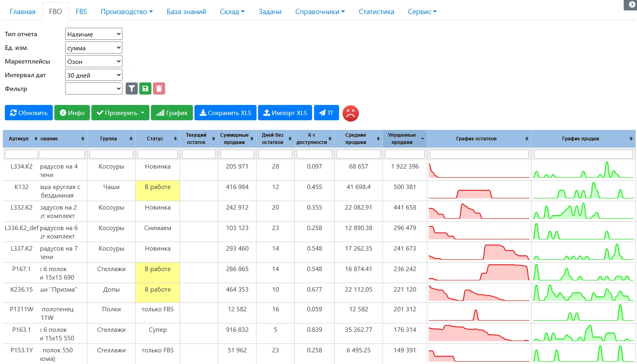Go to База знаний page
637x364 pixels.
tap(186, 12)
